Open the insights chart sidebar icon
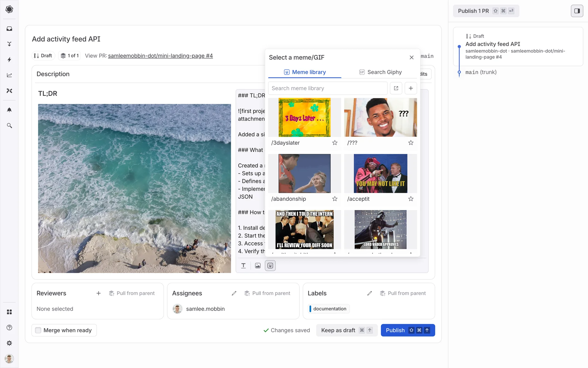 pos(9,75)
